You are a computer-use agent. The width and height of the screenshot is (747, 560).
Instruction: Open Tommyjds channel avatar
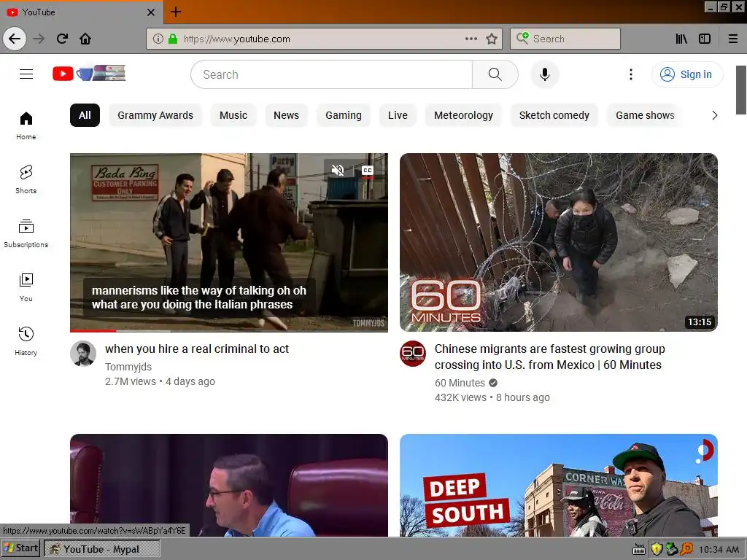[83, 354]
